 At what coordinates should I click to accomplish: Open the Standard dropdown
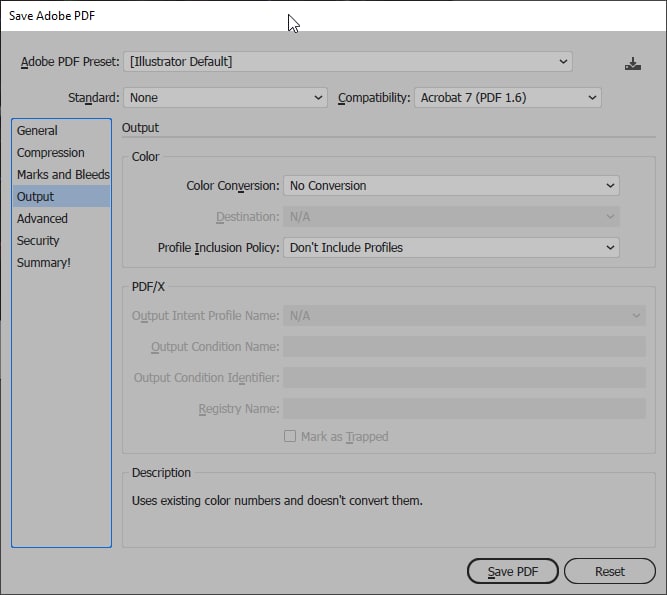click(225, 98)
